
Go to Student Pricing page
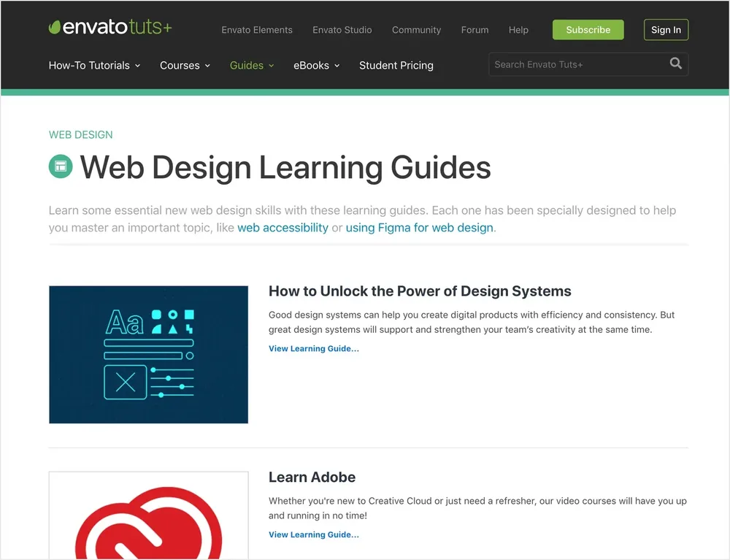tap(396, 65)
